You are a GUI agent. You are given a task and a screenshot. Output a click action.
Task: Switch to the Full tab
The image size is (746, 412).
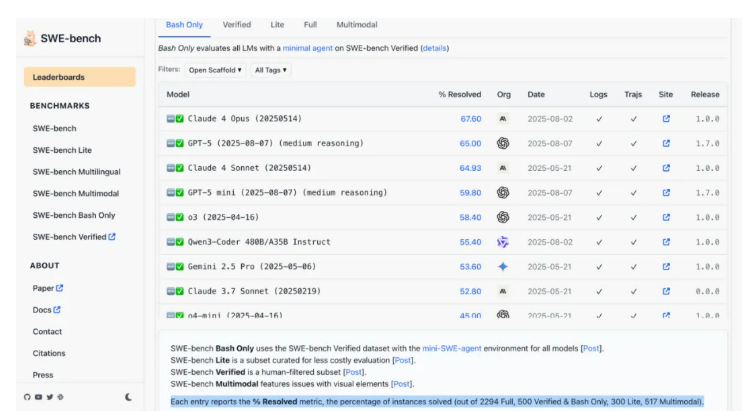[310, 25]
